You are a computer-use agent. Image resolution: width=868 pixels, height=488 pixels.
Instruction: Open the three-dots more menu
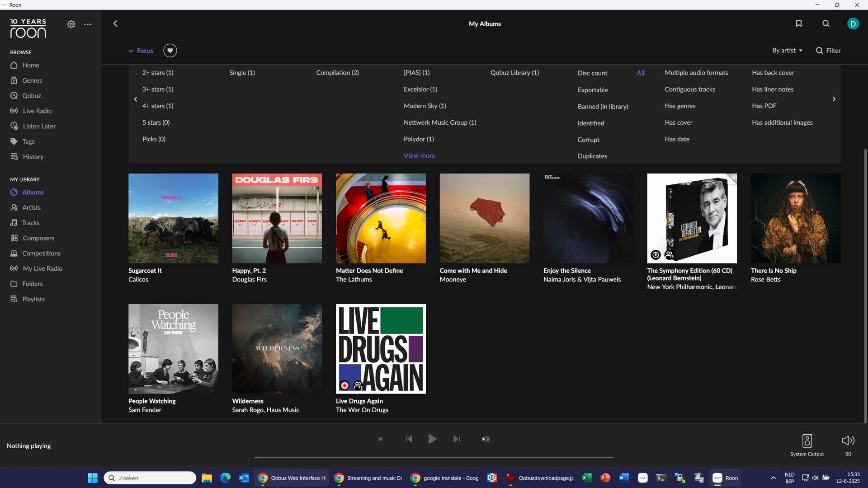click(88, 24)
